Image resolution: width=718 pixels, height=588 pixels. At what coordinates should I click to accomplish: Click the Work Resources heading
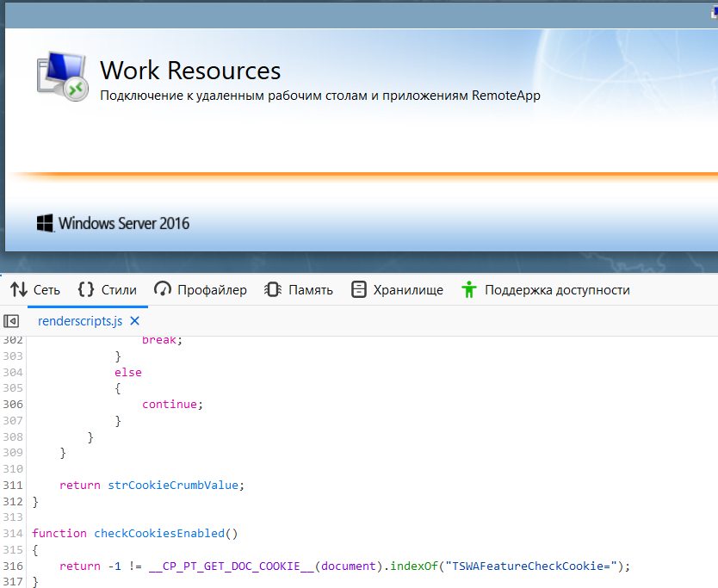(x=190, y=71)
